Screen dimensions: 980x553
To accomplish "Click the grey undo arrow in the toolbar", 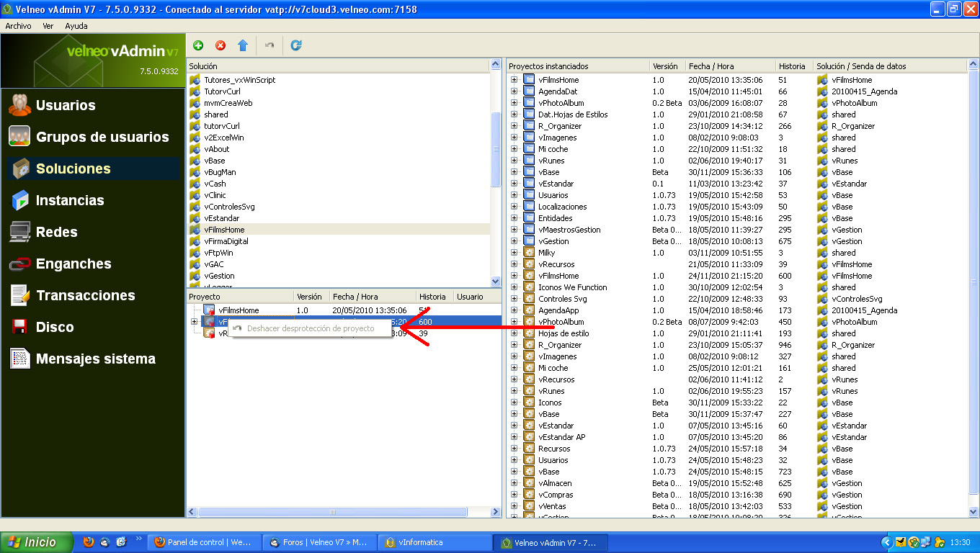I will [x=269, y=45].
